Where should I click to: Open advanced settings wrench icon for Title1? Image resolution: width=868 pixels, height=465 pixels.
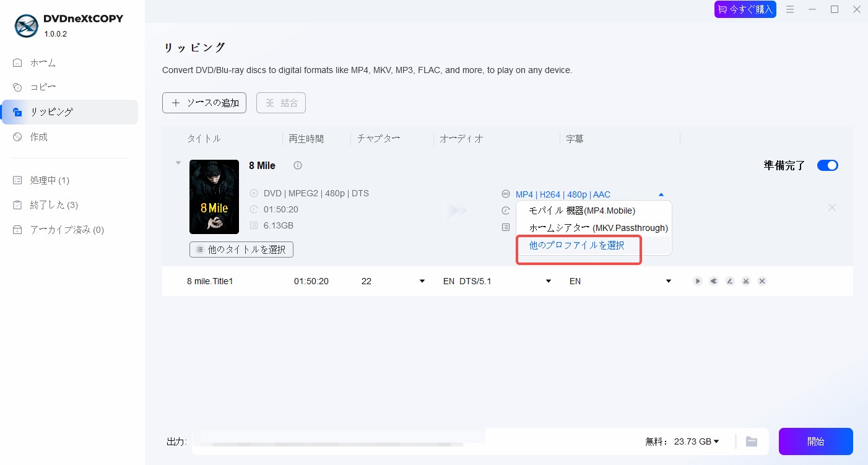click(x=714, y=281)
